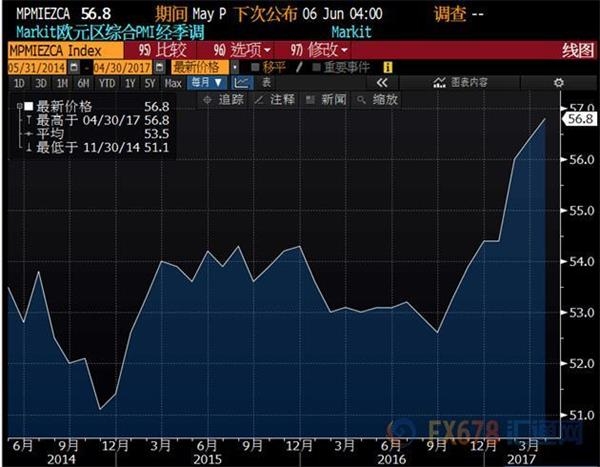This screenshot has height=467, width=600.
Task: Select the 1D range tab
Action: click(x=19, y=83)
